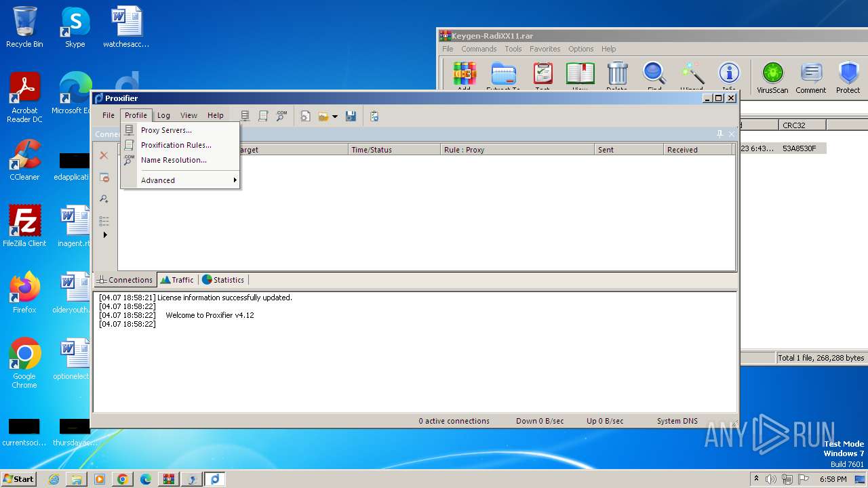
Task: Switch to the Connections tab
Action: coord(124,280)
